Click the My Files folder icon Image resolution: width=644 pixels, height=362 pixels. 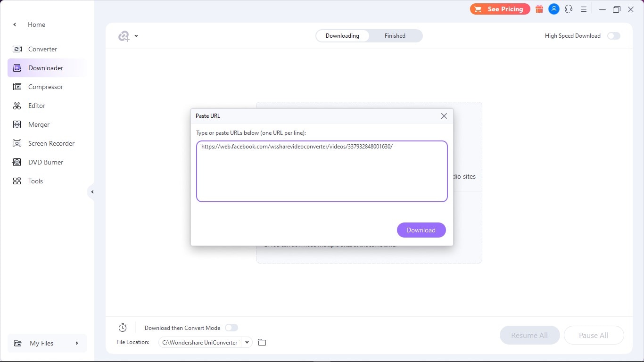[x=18, y=343]
